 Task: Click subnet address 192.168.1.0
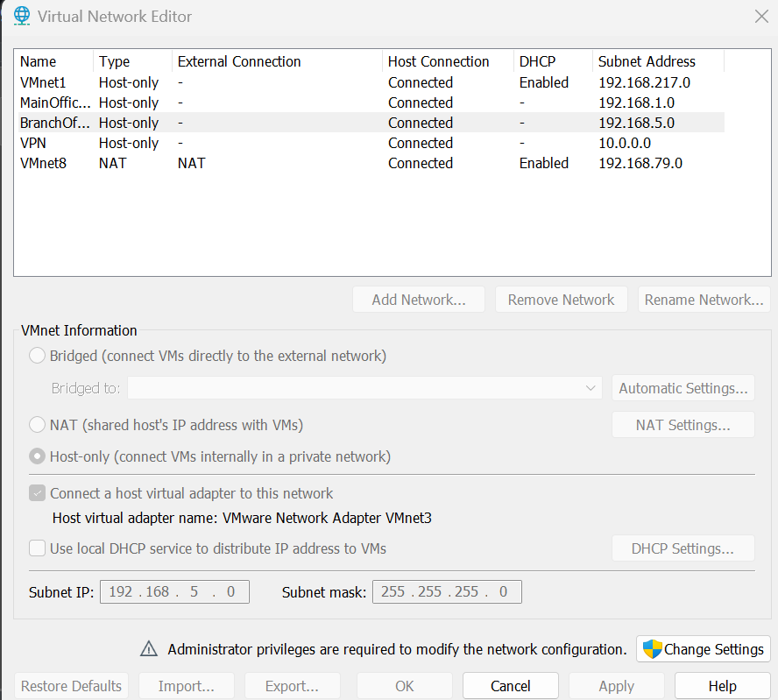pos(636,103)
